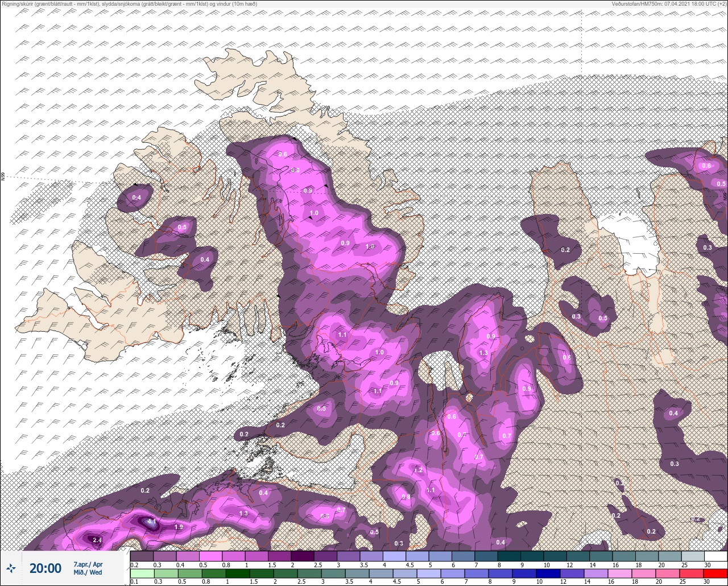Click the 1.9 precipitation value on map
Screen dimensions: 728x586
coord(179,527)
